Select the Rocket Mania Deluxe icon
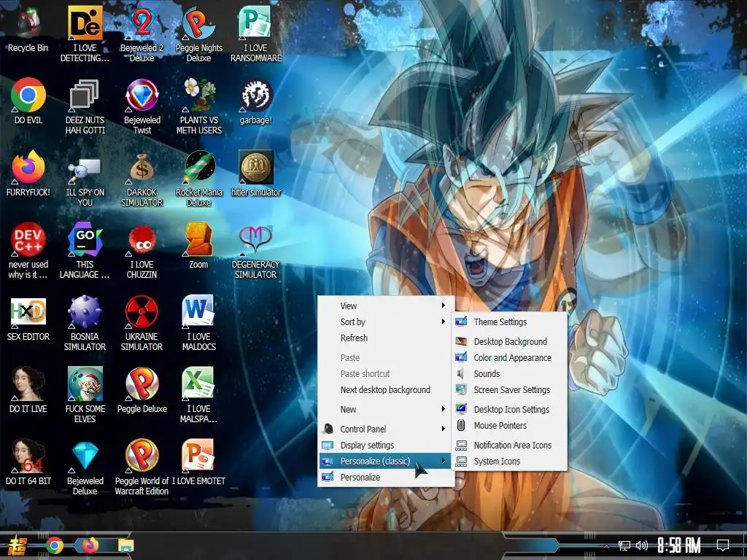 (198, 167)
